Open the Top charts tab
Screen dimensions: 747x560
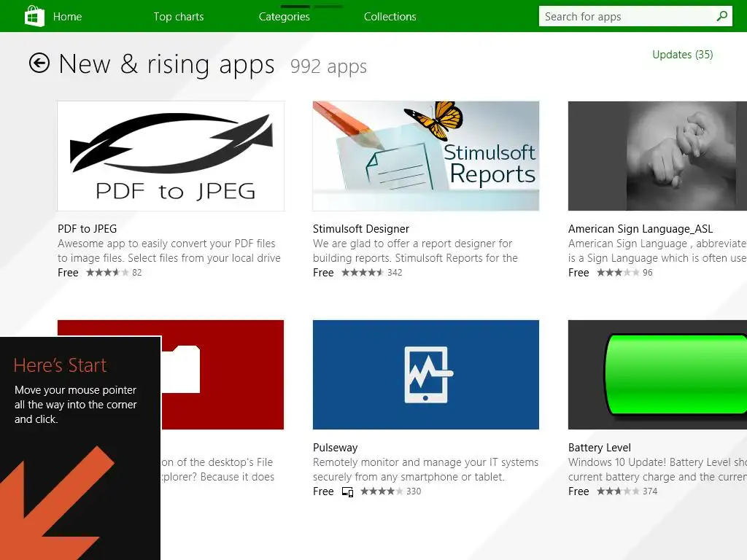[x=179, y=17]
